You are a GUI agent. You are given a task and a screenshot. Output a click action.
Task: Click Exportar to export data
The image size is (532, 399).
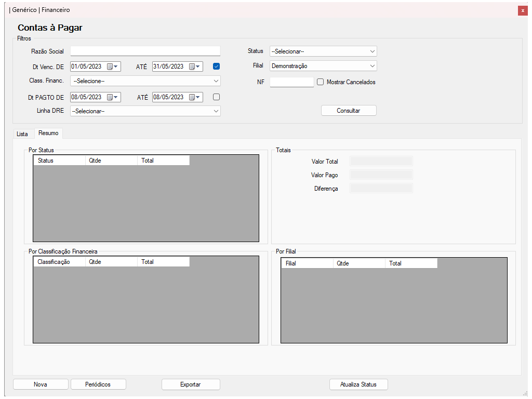pyautogui.click(x=191, y=384)
